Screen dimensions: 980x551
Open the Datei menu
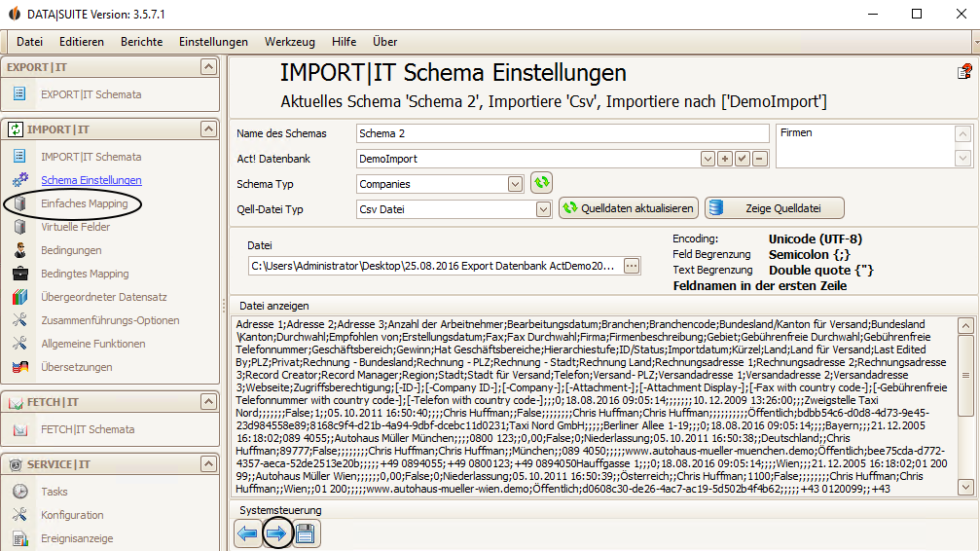[x=29, y=41]
